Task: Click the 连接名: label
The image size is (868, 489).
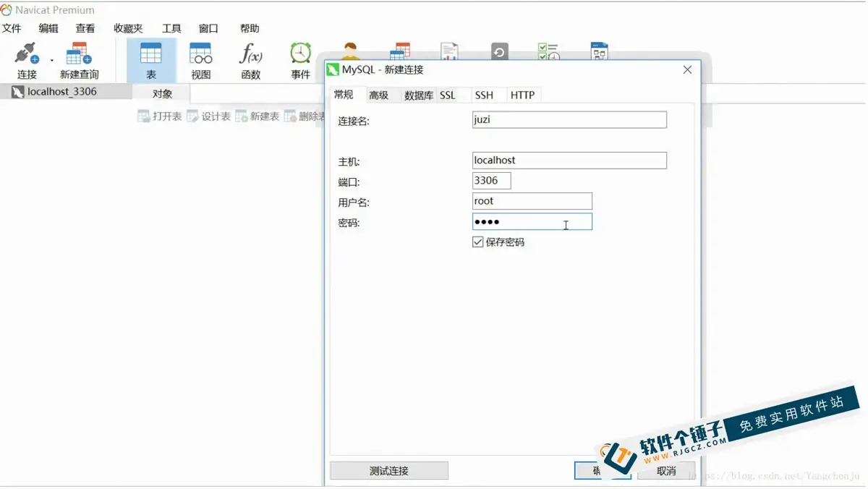Action: [x=354, y=122]
